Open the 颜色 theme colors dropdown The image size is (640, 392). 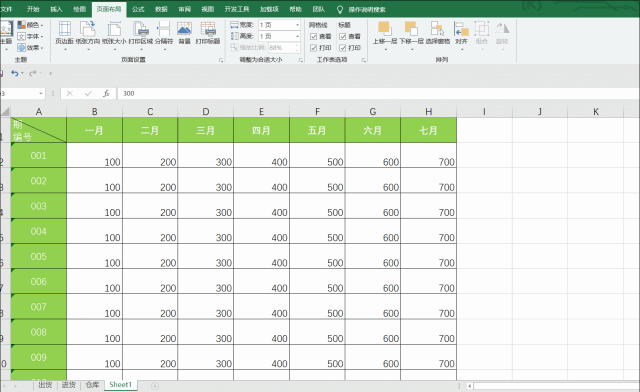pos(30,25)
